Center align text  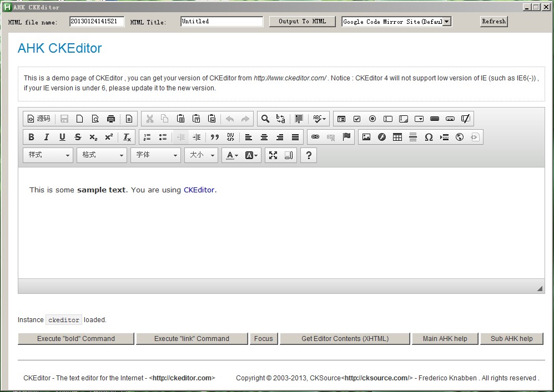[264, 138]
